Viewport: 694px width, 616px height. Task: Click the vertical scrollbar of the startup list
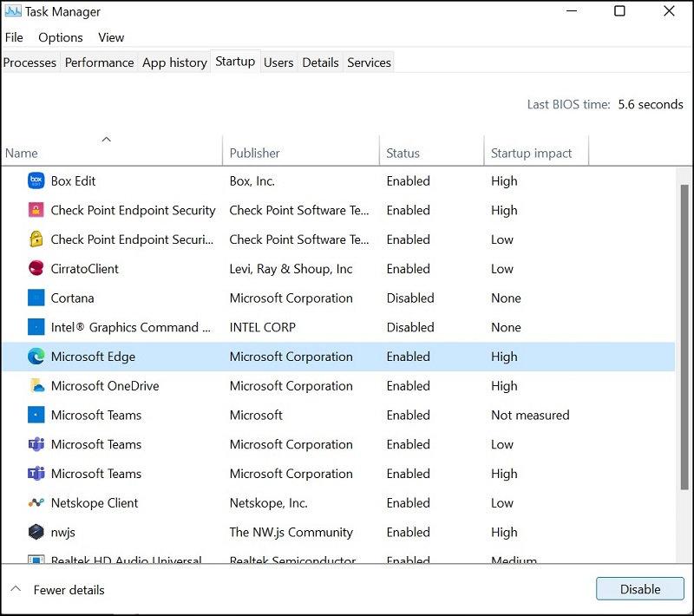tap(684, 337)
